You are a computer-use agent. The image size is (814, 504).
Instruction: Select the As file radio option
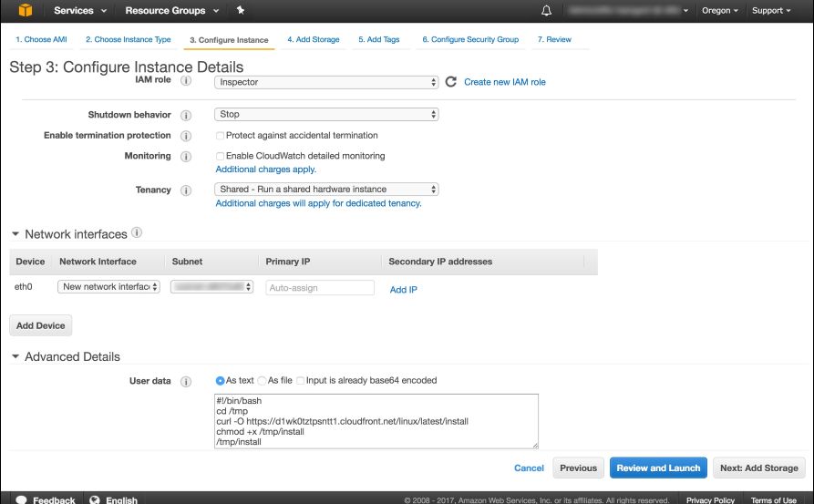[x=263, y=380]
